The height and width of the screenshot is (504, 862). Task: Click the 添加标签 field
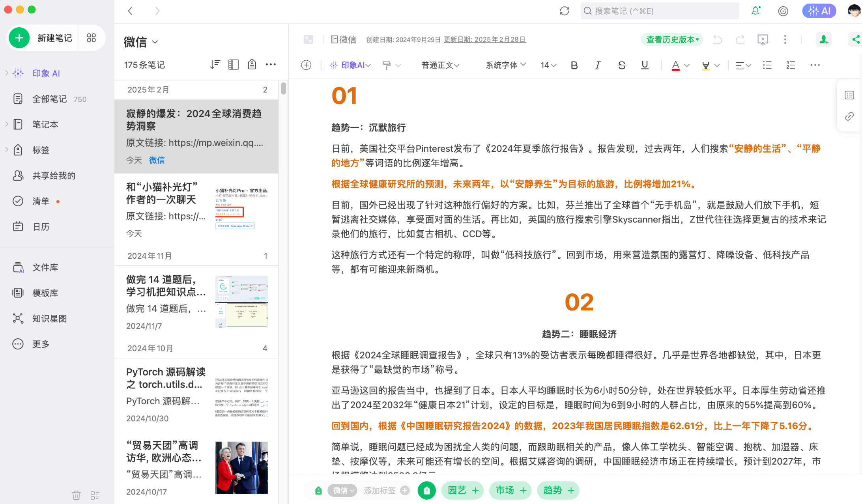[380, 490]
